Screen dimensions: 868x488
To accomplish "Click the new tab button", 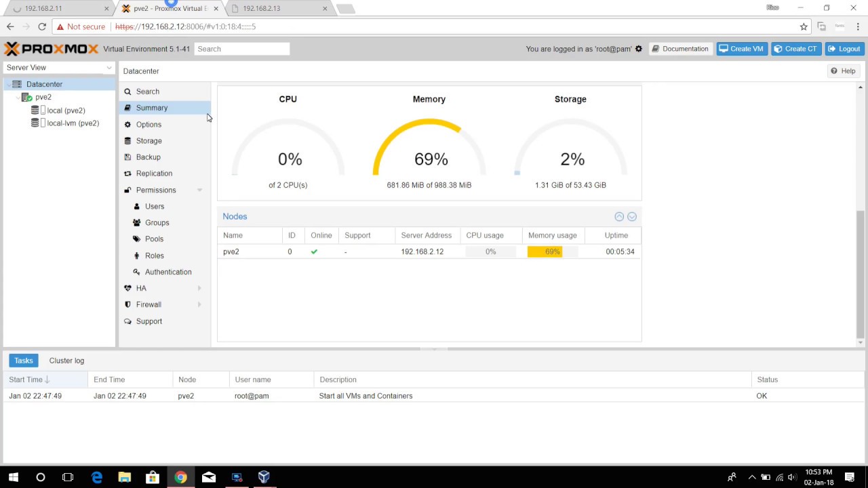I will pyautogui.click(x=345, y=9).
